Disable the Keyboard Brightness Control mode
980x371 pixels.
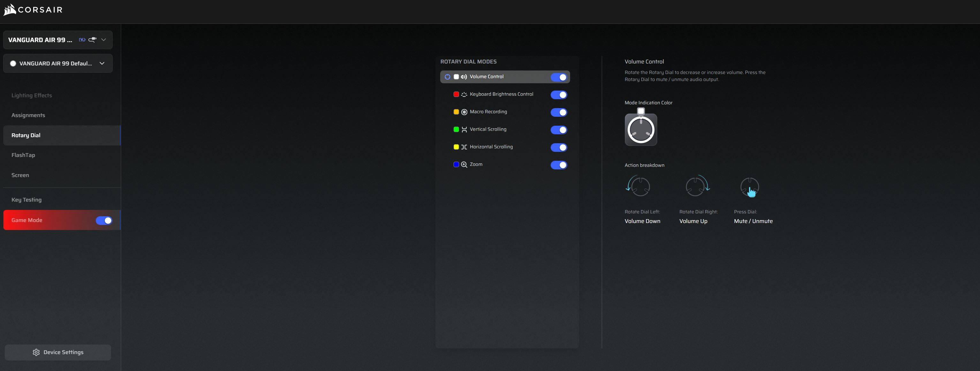tap(559, 95)
